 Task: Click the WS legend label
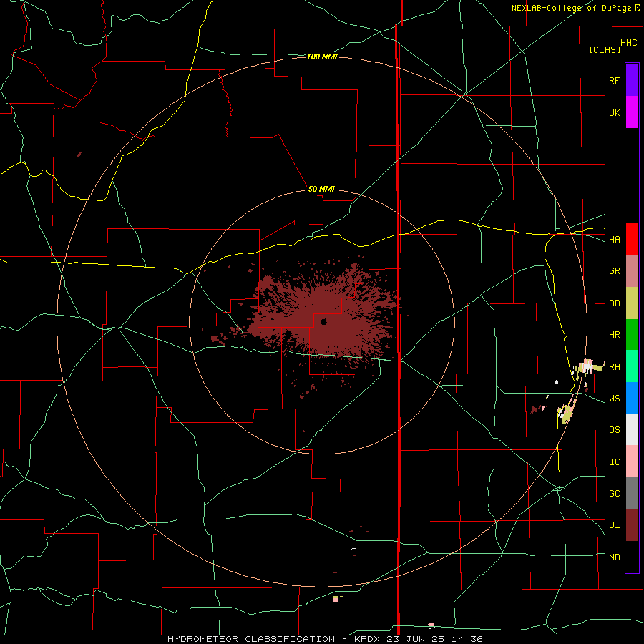pos(614,399)
